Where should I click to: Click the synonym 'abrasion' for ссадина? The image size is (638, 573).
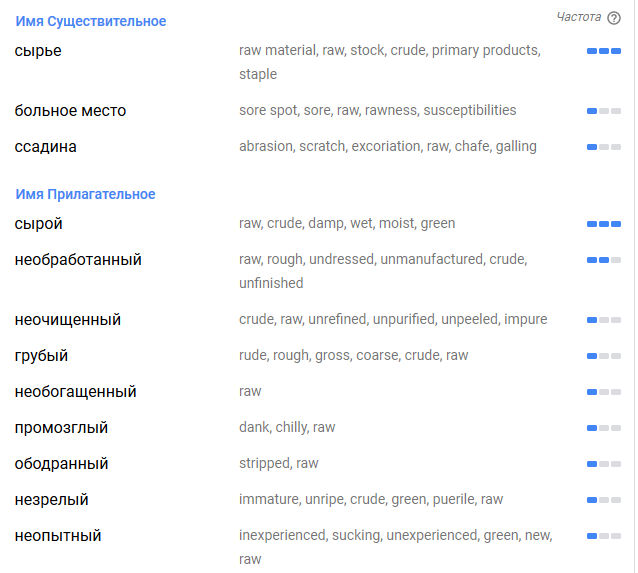(x=265, y=146)
